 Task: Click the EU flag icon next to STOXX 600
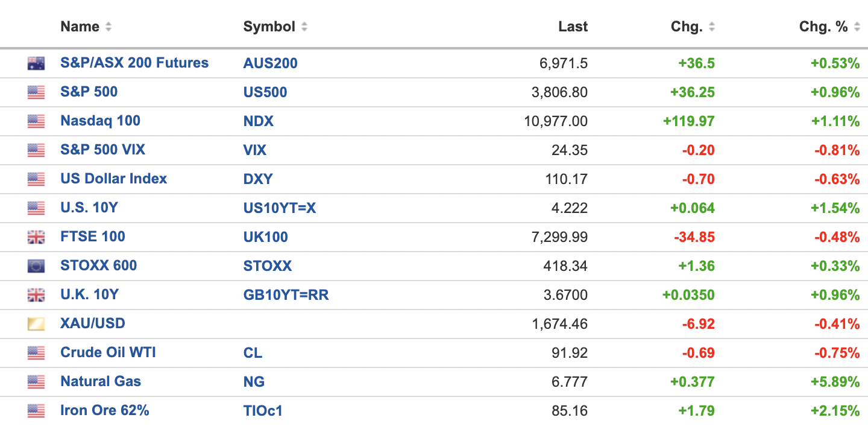pos(36,266)
